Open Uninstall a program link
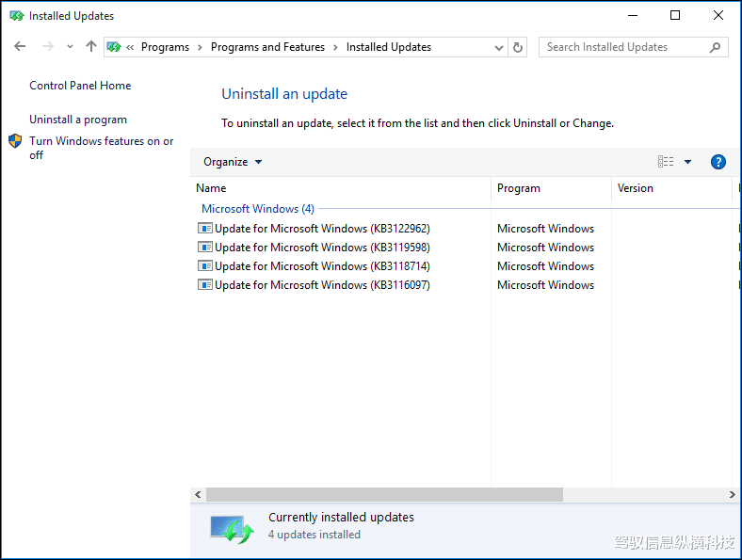The height and width of the screenshot is (560, 742). [x=78, y=120]
